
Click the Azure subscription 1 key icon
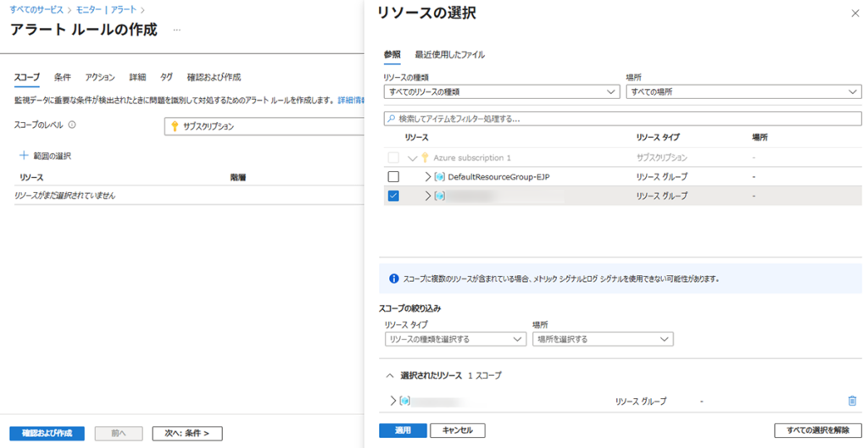coord(425,158)
